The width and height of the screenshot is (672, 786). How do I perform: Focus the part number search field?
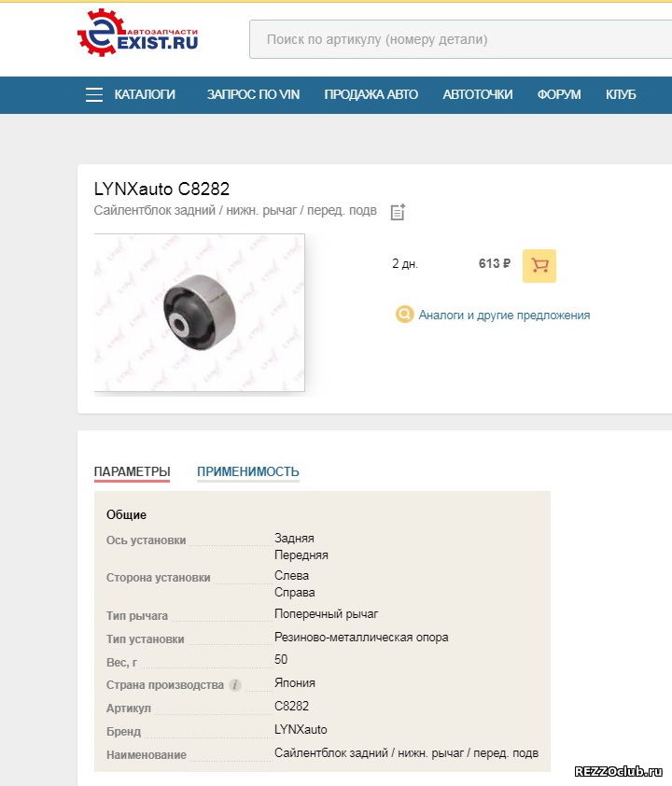(x=460, y=39)
